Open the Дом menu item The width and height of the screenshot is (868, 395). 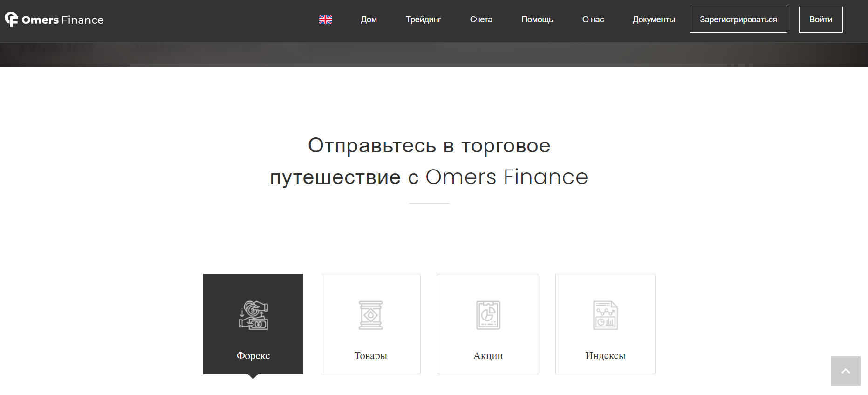(x=369, y=20)
